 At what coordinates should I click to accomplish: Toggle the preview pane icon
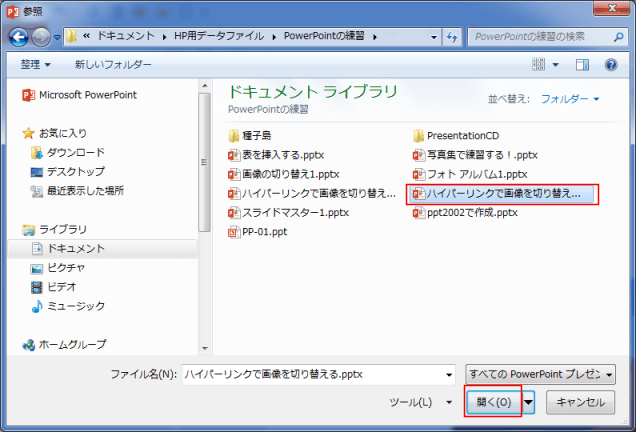pos(582,64)
